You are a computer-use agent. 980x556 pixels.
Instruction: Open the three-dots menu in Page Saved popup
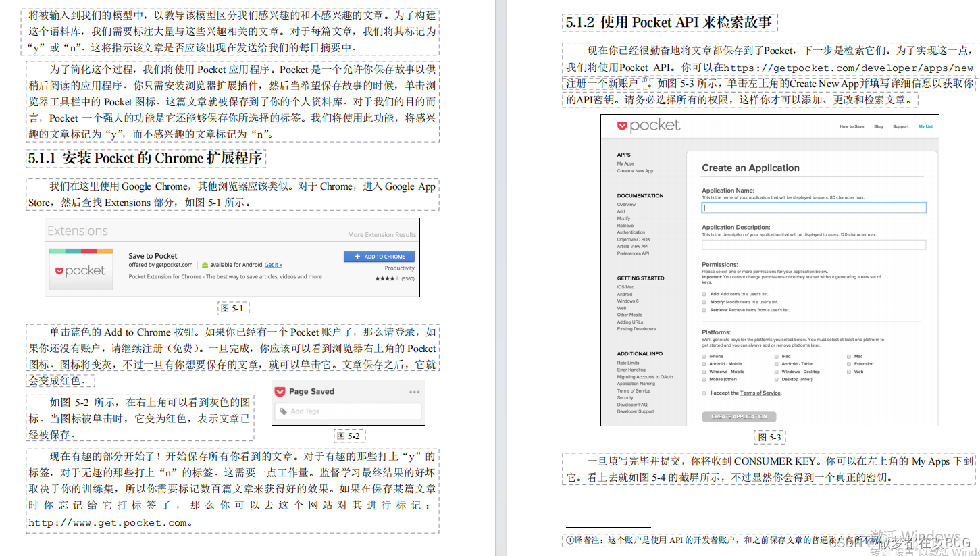coord(414,392)
